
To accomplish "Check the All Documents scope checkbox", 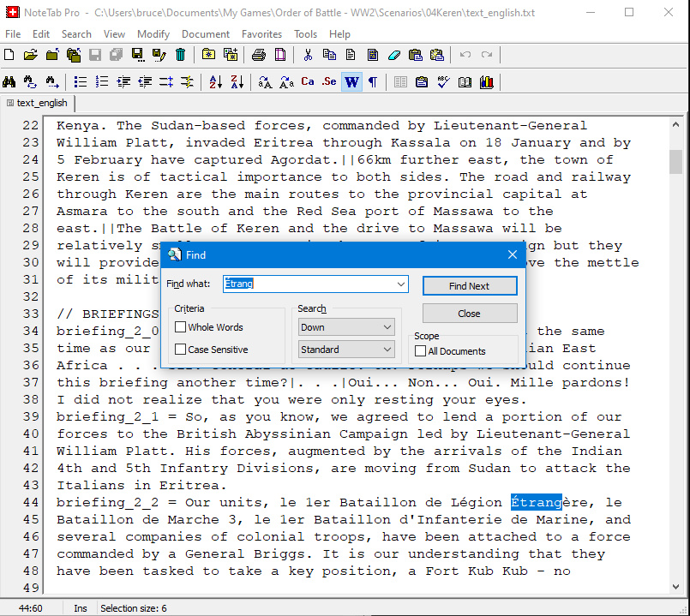I will coord(421,351).
